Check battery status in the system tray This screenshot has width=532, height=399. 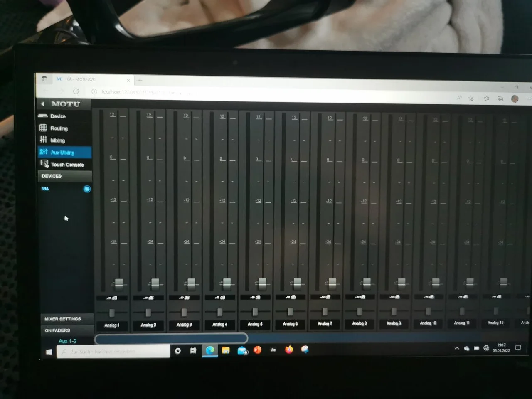coord(476,348)
